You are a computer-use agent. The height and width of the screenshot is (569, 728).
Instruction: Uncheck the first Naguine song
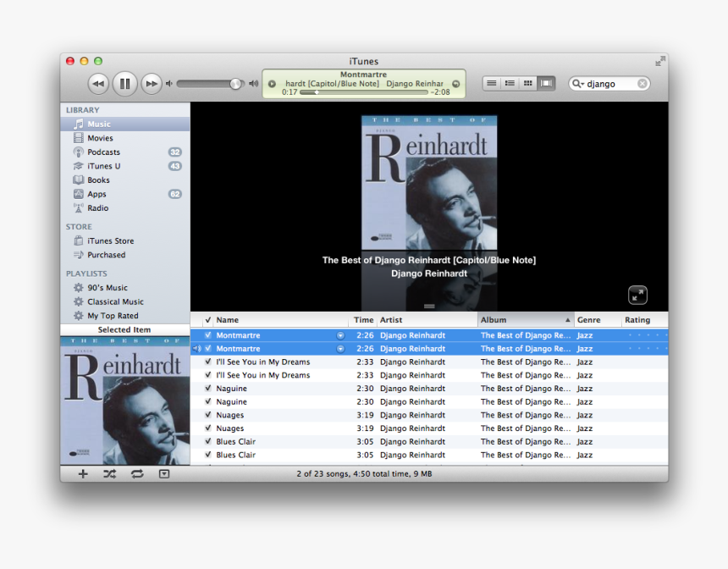point(208,388)
